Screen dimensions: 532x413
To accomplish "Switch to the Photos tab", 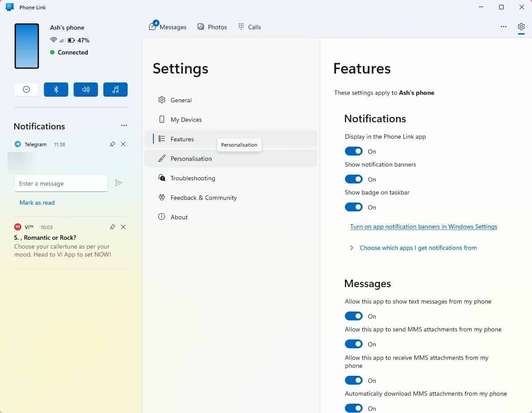I will coord(212,27).
